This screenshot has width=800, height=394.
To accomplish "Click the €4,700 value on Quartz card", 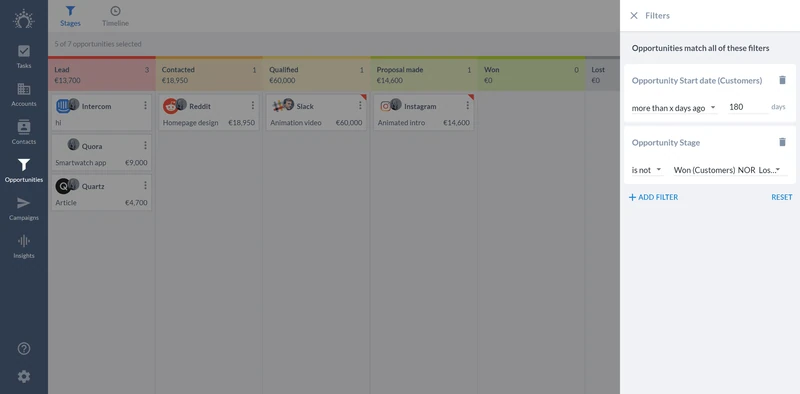I will pos(136,203).
